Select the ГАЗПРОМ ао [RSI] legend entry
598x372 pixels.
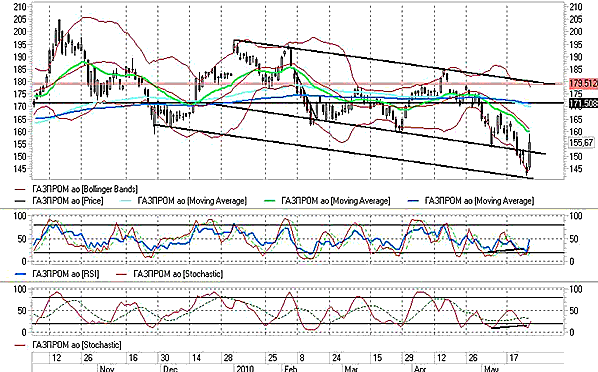pos(57,274)
